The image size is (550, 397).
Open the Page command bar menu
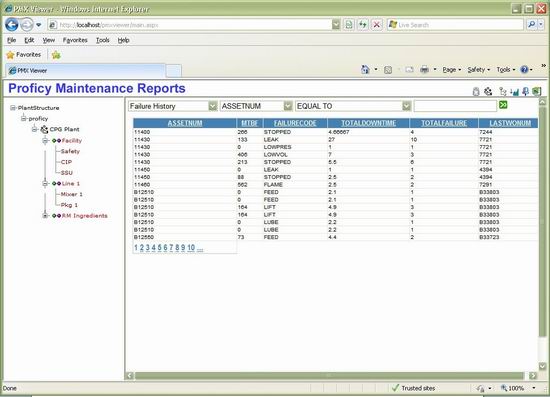(451, 70)
